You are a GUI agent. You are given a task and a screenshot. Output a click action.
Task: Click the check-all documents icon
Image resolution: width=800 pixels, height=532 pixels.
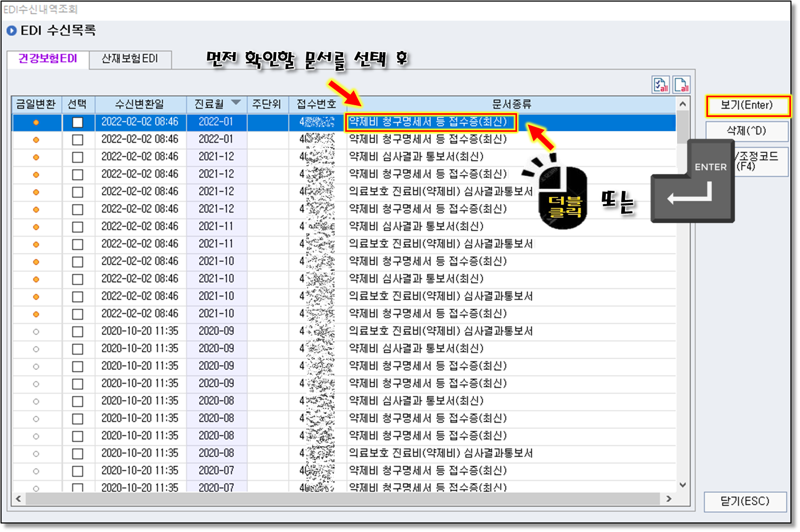(x=661, y=85)
